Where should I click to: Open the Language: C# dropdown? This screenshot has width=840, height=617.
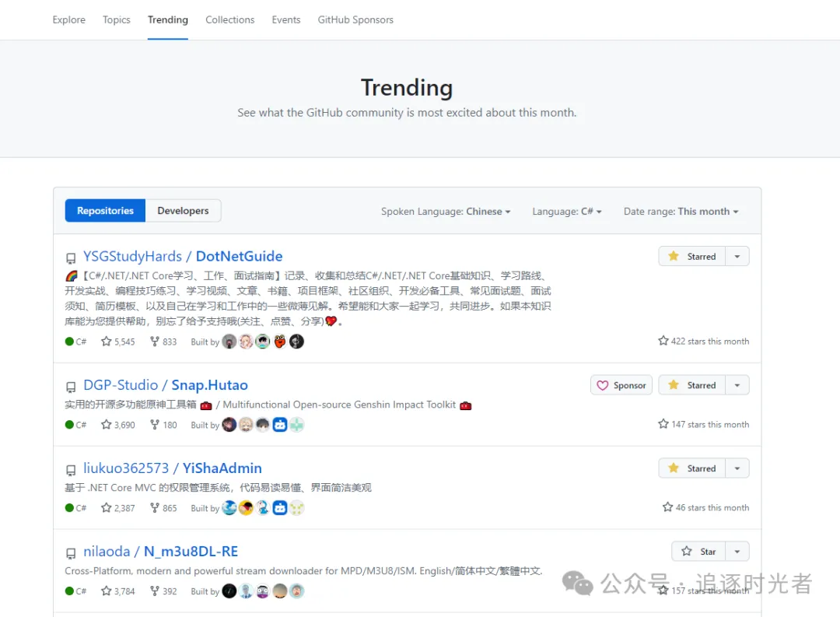click(567, 211)
